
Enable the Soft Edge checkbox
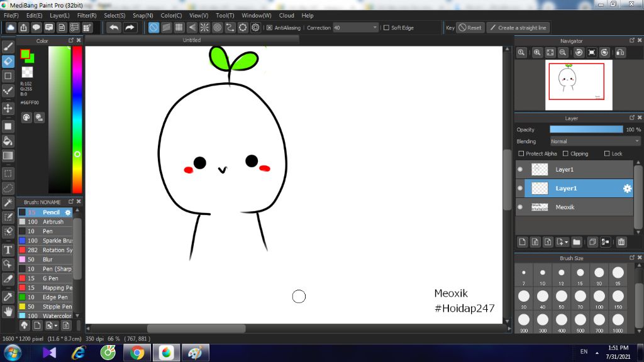pyautogui.click(x=386, y=28)
